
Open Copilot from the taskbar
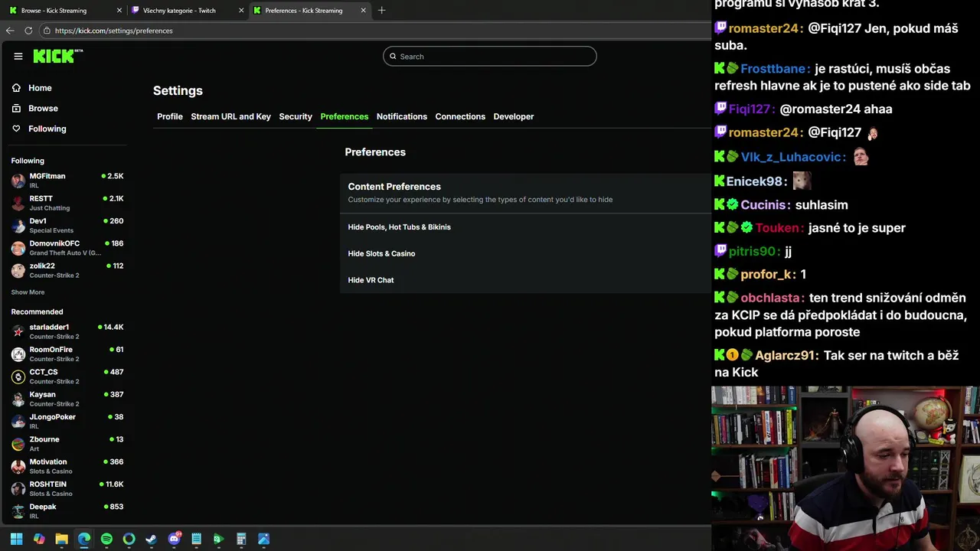tap(39, 539)
